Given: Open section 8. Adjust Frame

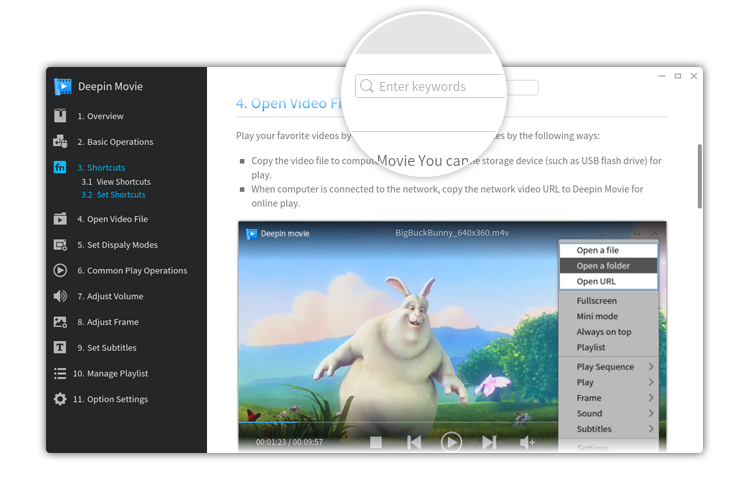Looking at the screenshot, I should tap(107, 322).
